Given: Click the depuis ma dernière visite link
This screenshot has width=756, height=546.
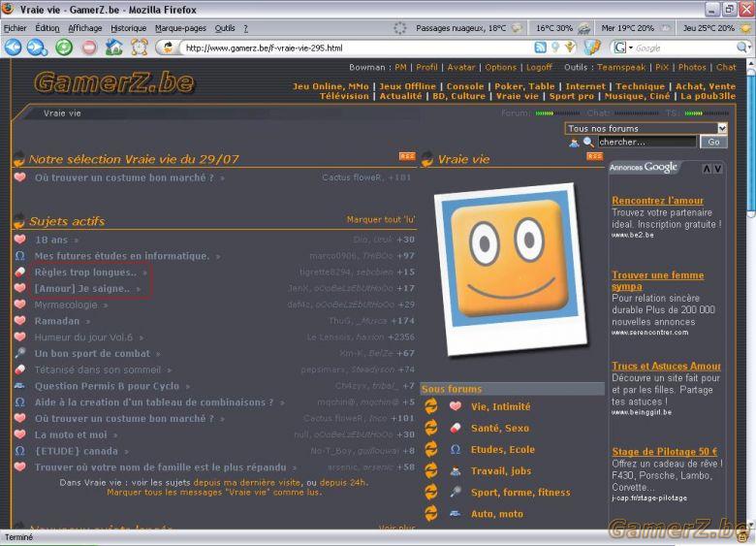Looking at the screenshot, I should [247, 482].
